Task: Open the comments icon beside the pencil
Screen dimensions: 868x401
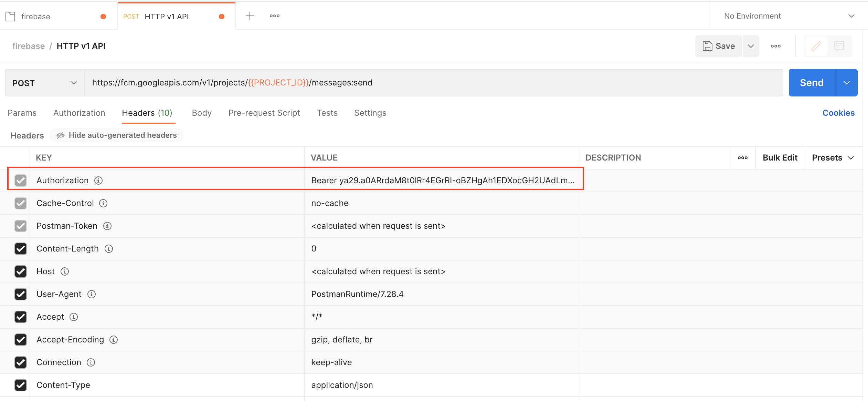Action: point(839,46)
